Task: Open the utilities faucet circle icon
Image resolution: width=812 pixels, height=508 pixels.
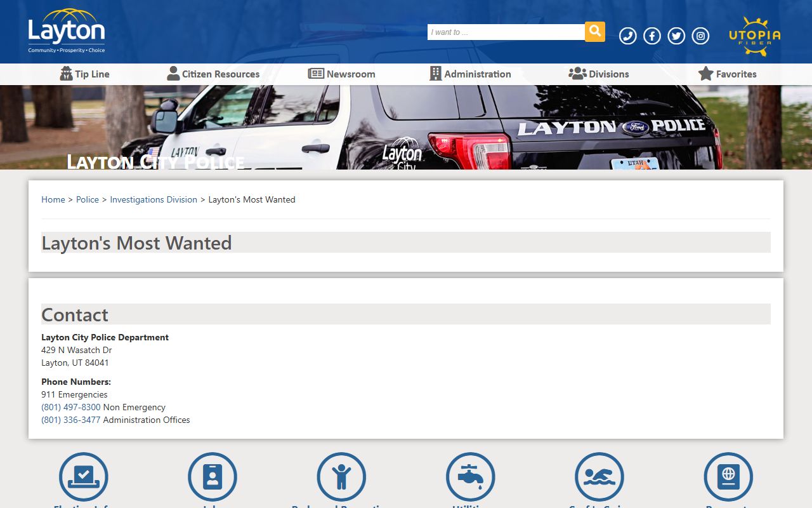Action: [471, 476]
